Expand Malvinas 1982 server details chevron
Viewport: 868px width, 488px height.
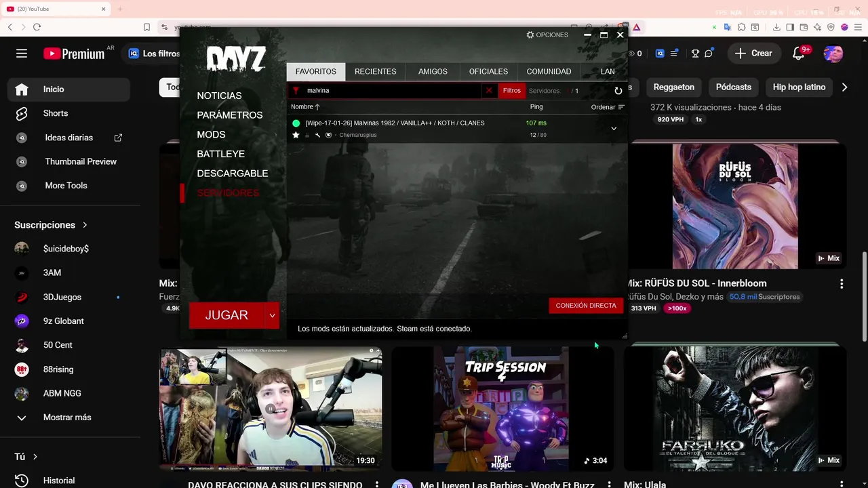click(x=614, y=129)
